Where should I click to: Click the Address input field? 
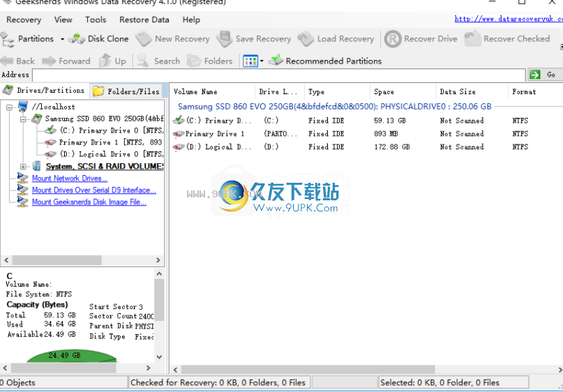(279, 75)
